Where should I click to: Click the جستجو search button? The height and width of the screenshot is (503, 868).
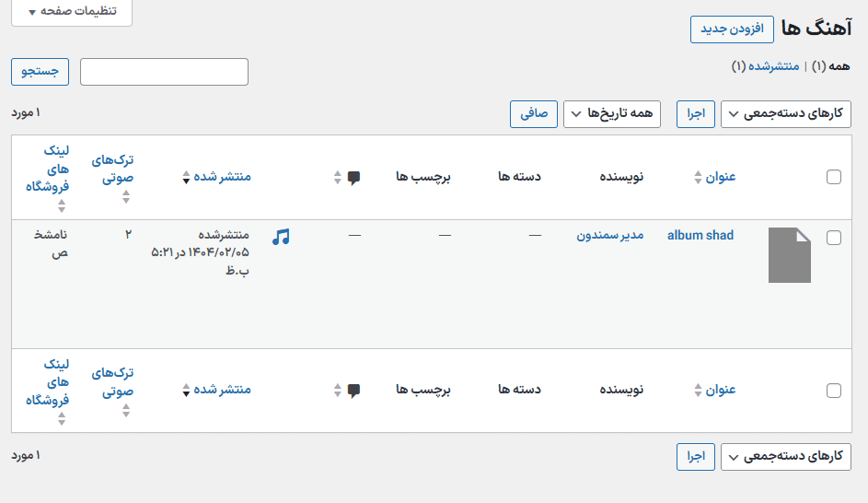click(40, 72)
